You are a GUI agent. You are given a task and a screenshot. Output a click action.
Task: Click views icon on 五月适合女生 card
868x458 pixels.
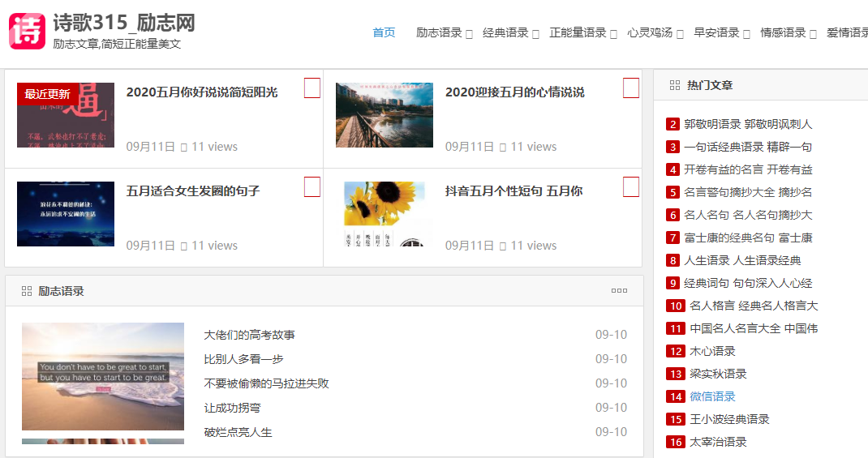(184, 246)
